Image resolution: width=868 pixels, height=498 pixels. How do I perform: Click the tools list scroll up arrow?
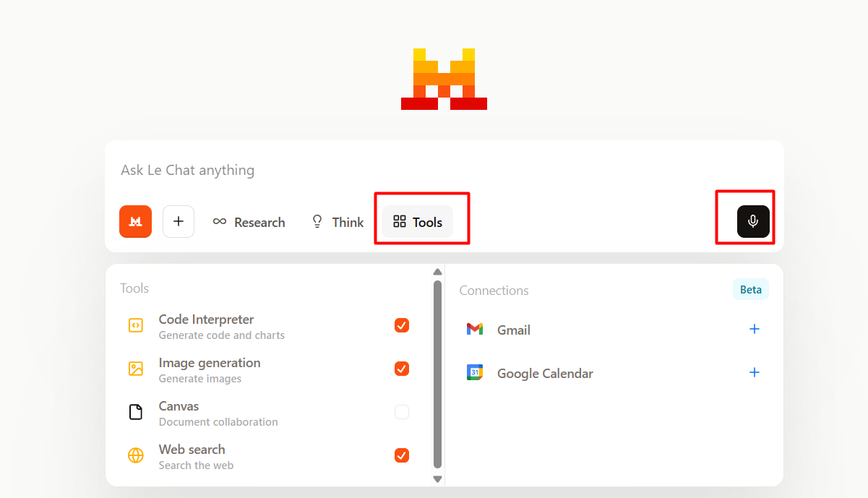pos(437,272)
